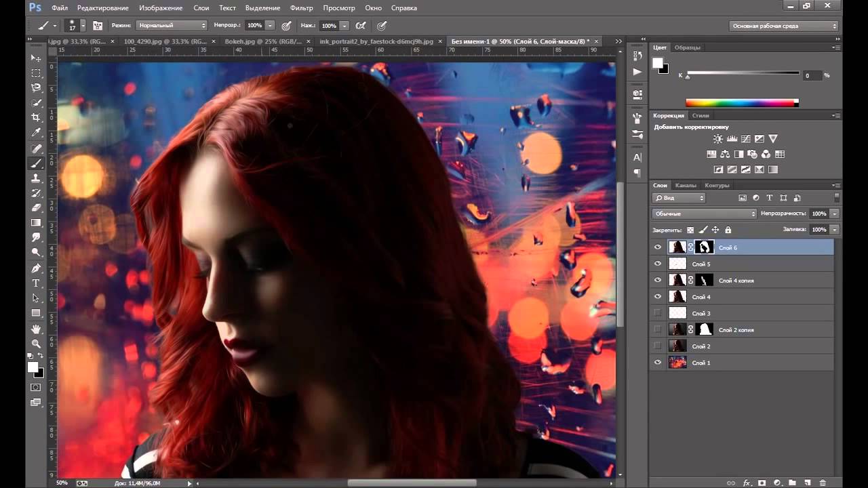Select the Rectangular Marquee tool

coord(36,73)
